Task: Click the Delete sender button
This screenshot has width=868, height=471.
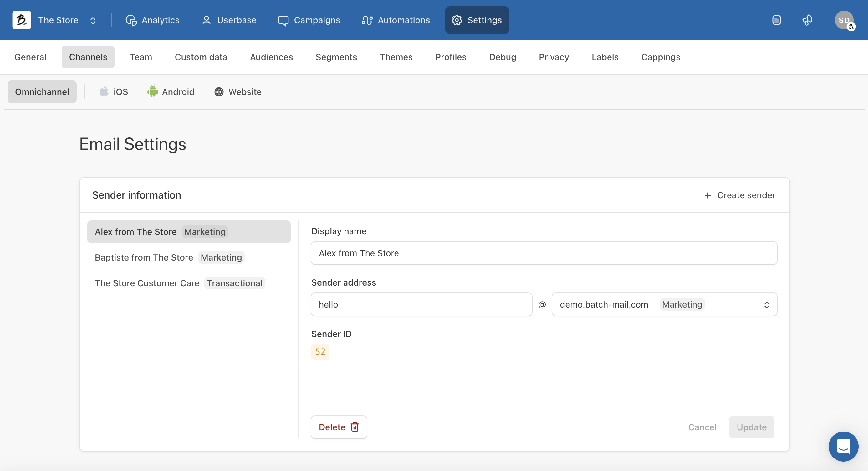Action: (339, 427)
